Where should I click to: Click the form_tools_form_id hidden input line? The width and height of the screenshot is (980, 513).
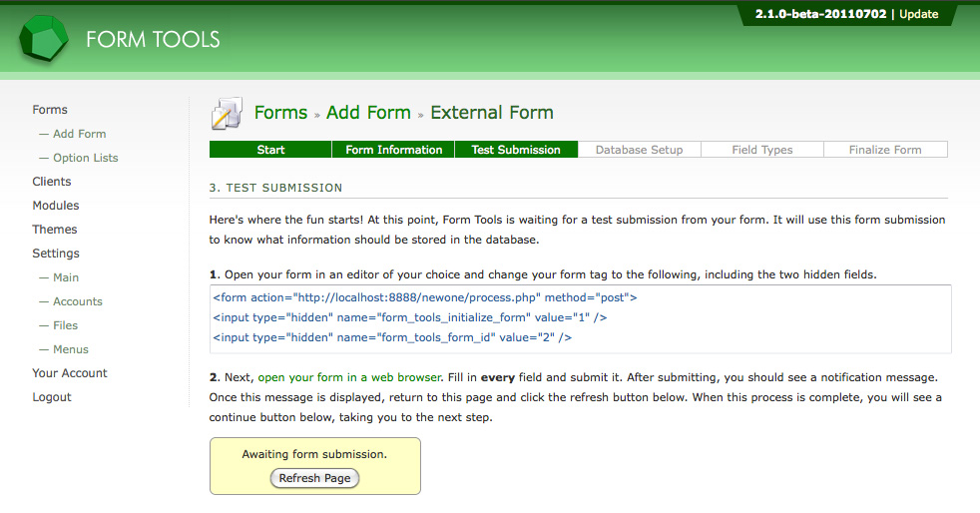(x=392, y=337)
